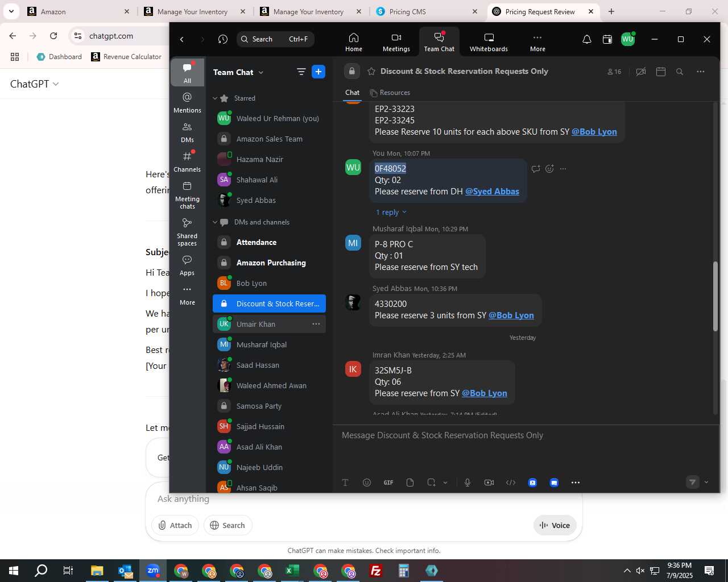The image size is (728, 582).
Task: Open the Chrome tab search dropdown
Action: click(x=11, y=11)
